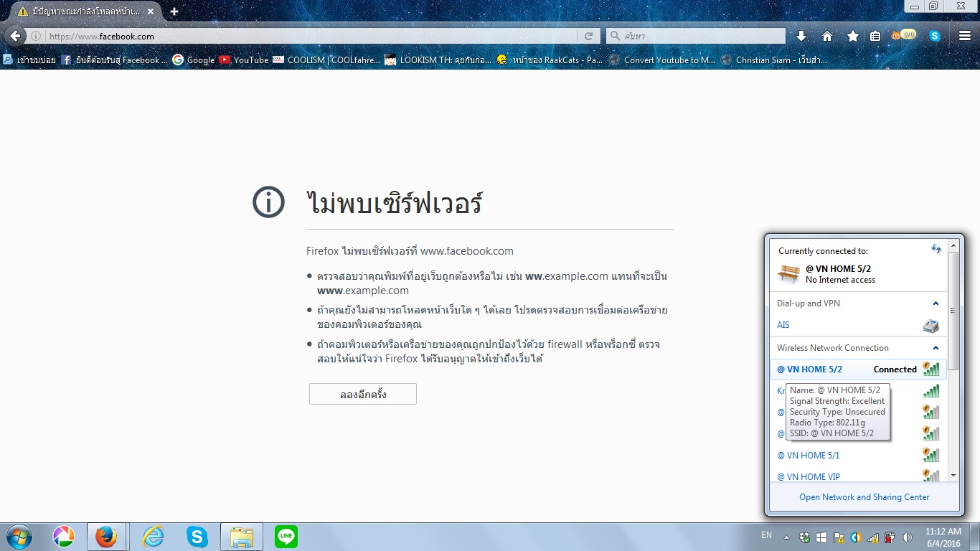This screenshot has width=980, height=551.
Task: Show hidden tray icons arrow
Action: 788,537
